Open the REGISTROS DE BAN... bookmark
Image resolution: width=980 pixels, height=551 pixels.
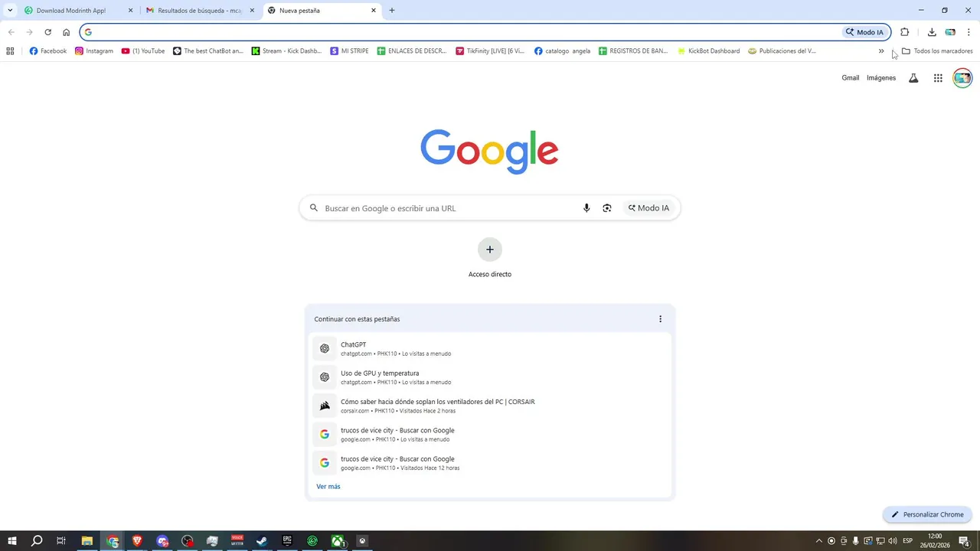pos(633,51)
